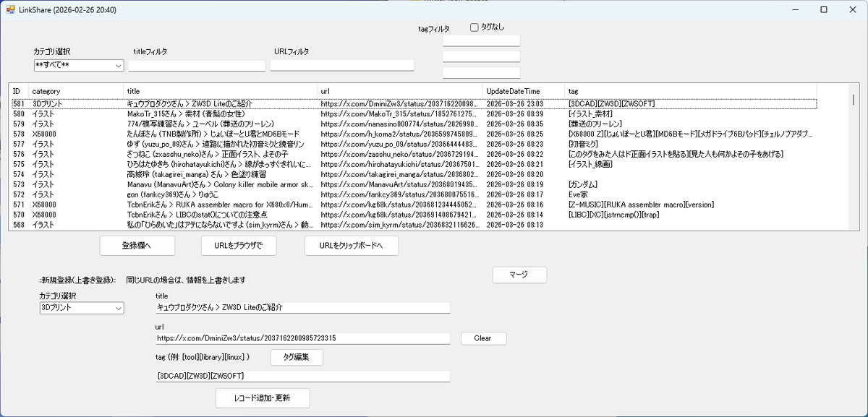Click the url field containing x.com/DminiZw3
The image size is (868, 417).
coord(302,338)
